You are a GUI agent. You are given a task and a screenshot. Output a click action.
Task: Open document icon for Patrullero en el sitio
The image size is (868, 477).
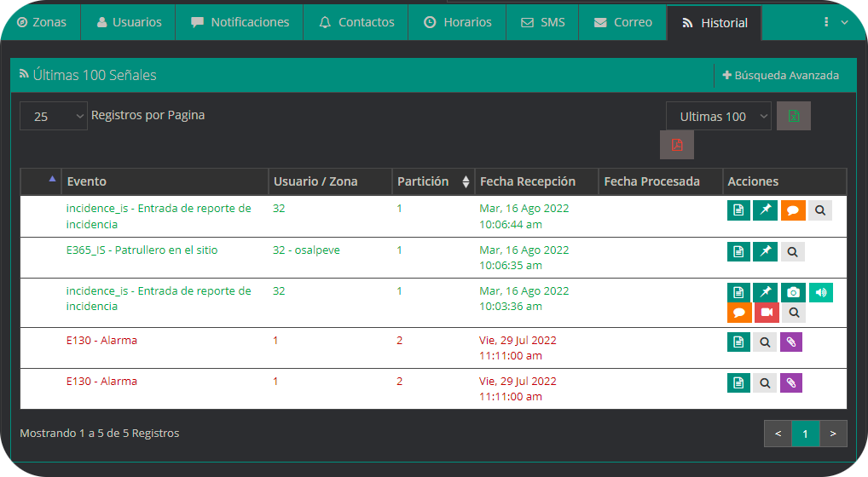pyautogui.click(x=738, y=251)
